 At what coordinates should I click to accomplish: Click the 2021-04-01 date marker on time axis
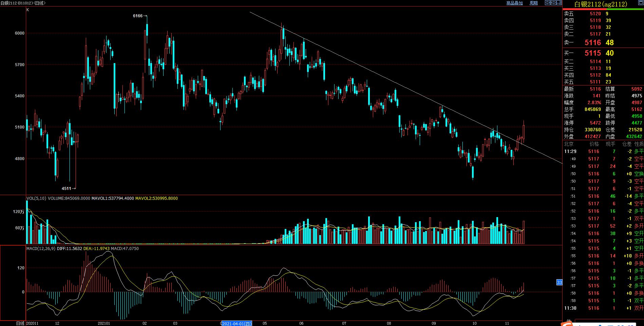tap(236, 323)
